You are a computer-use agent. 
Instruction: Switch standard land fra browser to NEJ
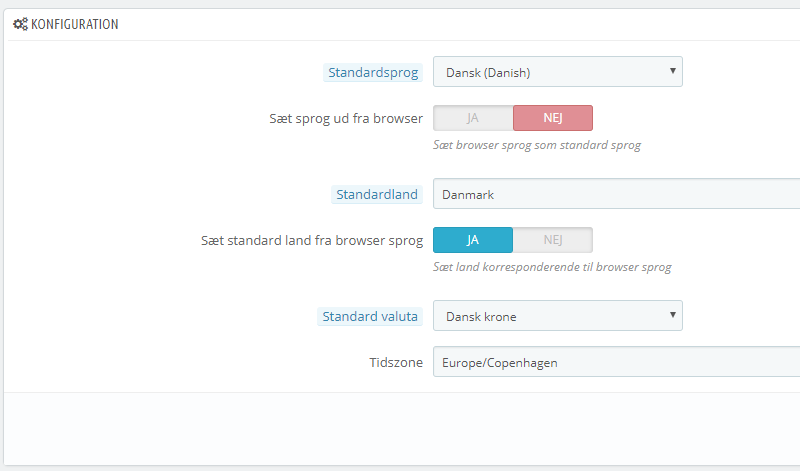553,240
